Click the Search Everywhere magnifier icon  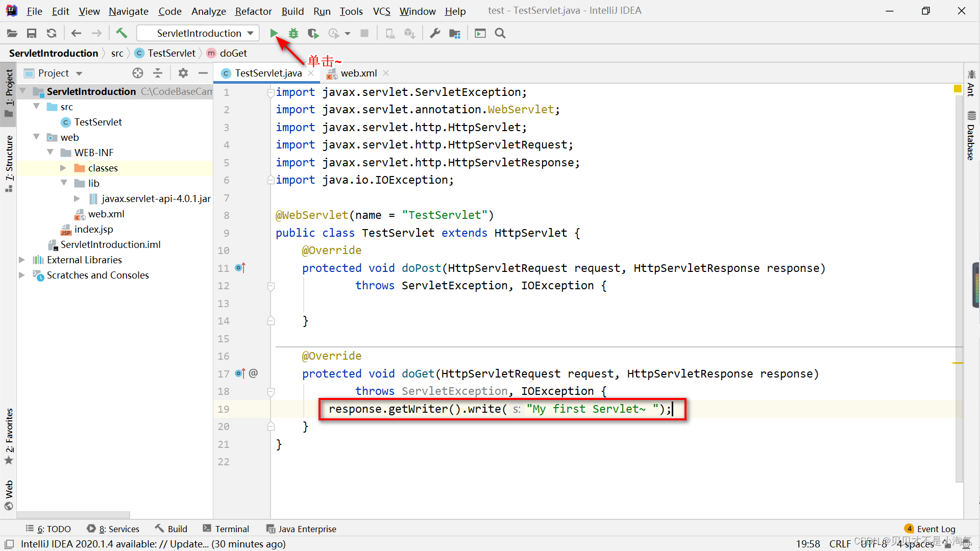tap(500, 33)
